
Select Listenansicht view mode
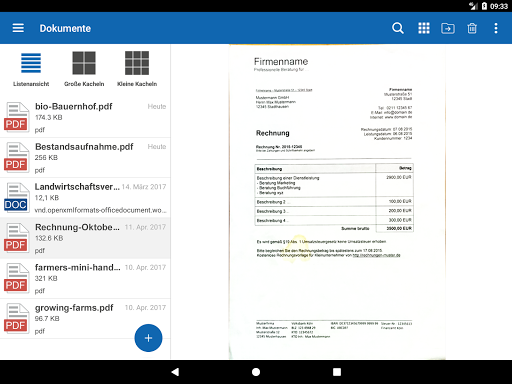point(31,69)
